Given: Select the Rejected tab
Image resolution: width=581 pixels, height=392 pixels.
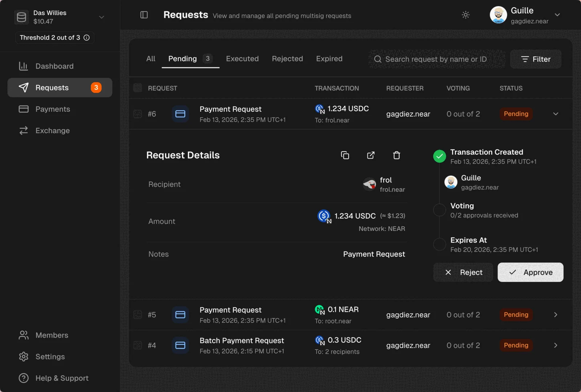Looking at the screenshot, I should pyautogui.click(x=287, y=59).
